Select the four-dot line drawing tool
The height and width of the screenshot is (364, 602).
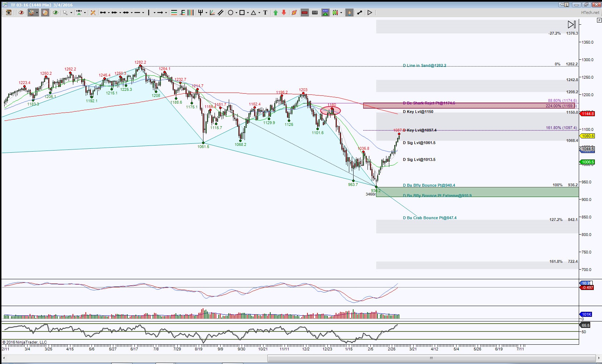126,13
